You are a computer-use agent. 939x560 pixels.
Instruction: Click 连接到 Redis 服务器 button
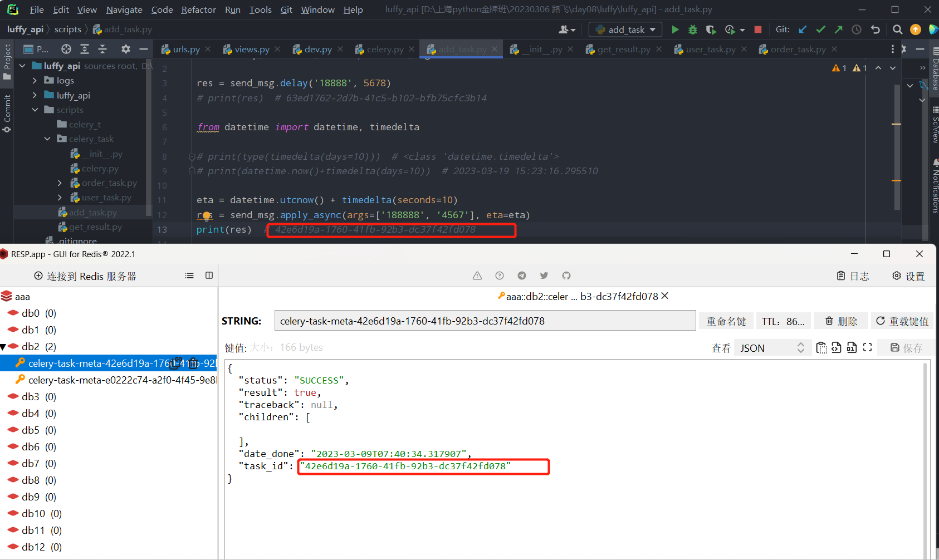(x=85, y=276)
